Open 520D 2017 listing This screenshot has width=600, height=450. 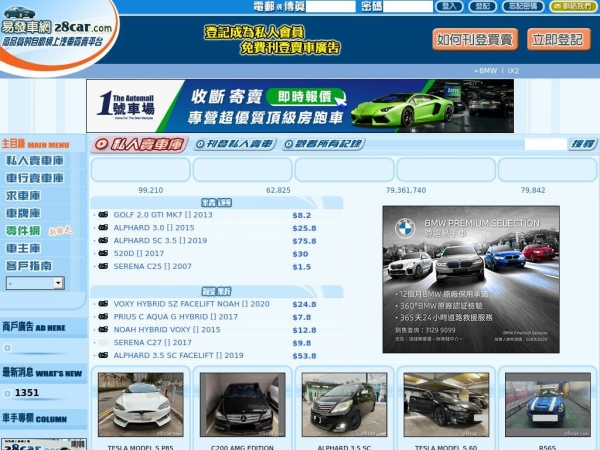click(139, 254)
